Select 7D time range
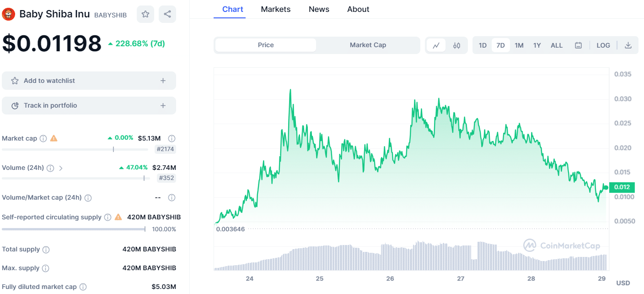 click(501, 45)
